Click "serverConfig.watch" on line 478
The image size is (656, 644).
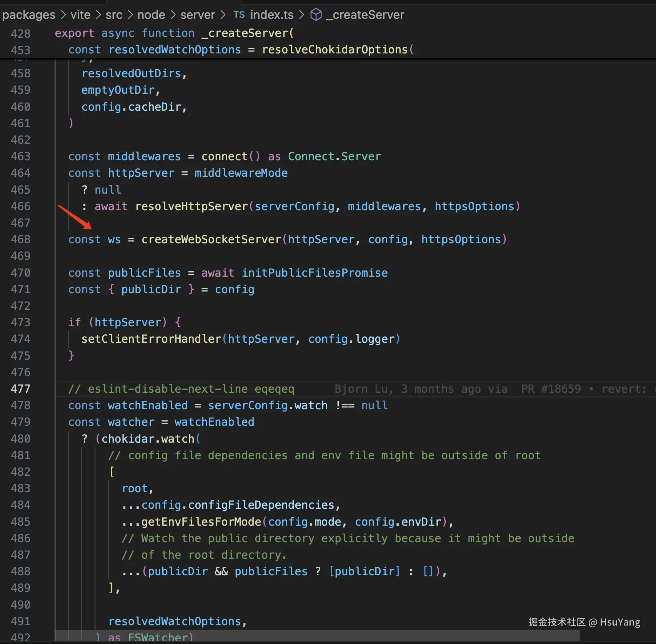tap(268, 405)
